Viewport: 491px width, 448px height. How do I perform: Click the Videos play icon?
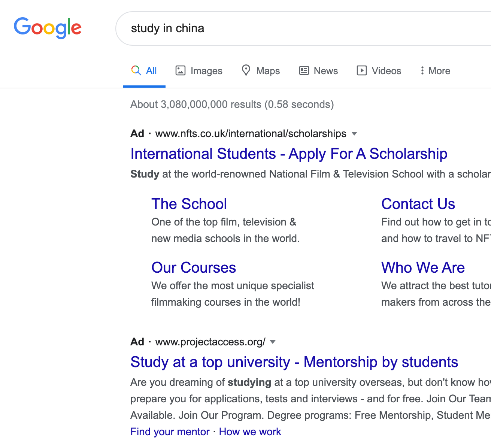(x=362, y=70)
